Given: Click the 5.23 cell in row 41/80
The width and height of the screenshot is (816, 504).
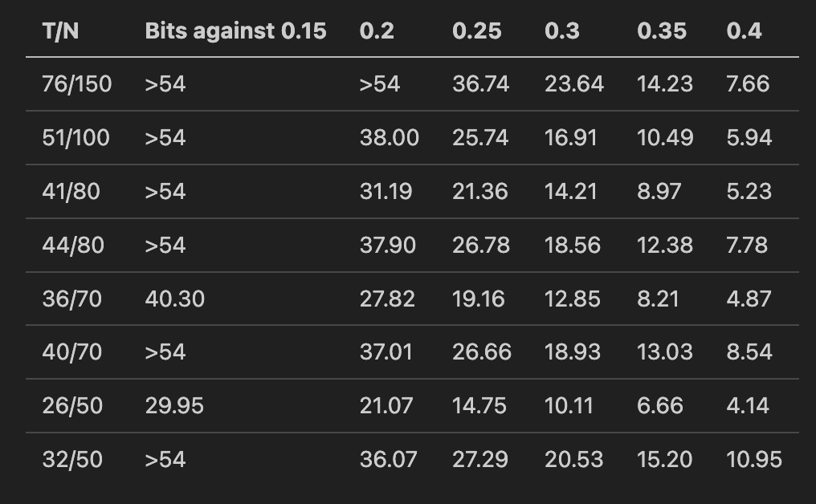Looking at the screenshot, I should (x=749, y=192).
